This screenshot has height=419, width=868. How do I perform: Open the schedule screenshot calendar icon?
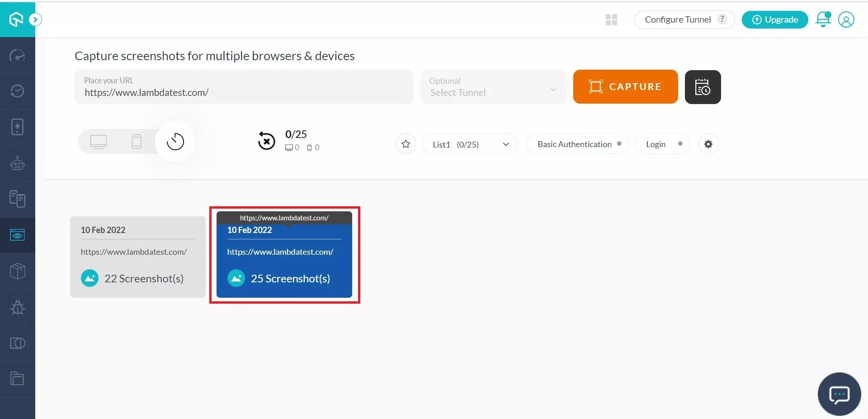703,87
